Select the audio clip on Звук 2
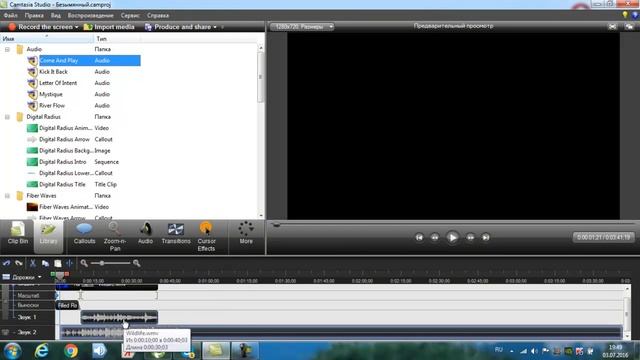This screenshot has width=640, height=360. [x=341, y=333]
